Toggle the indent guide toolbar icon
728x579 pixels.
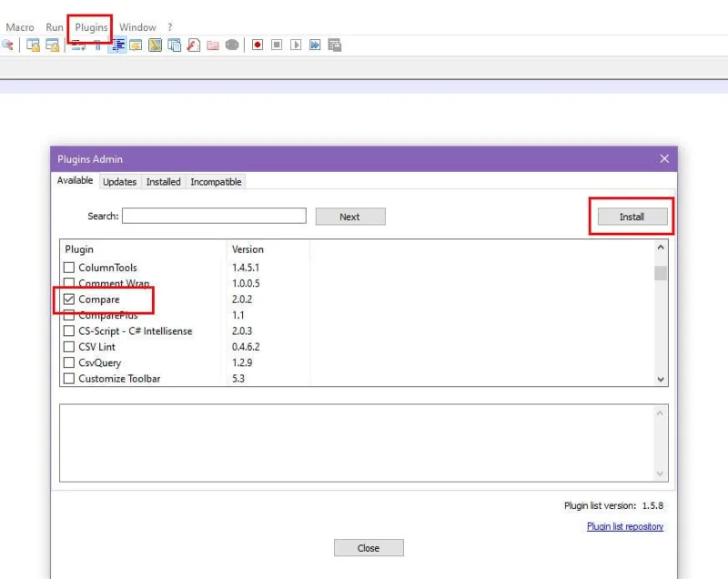(117, 45)
